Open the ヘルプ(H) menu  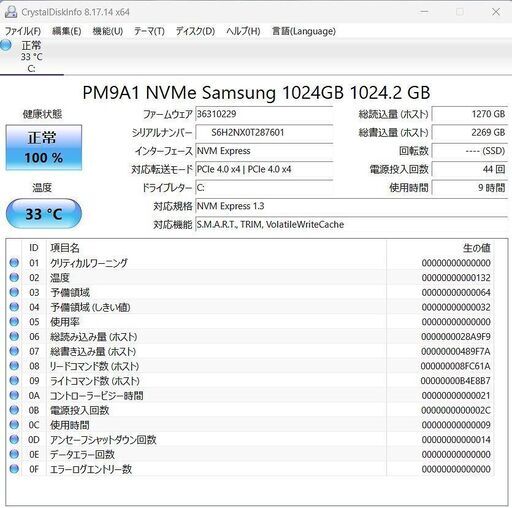(243, 31)
